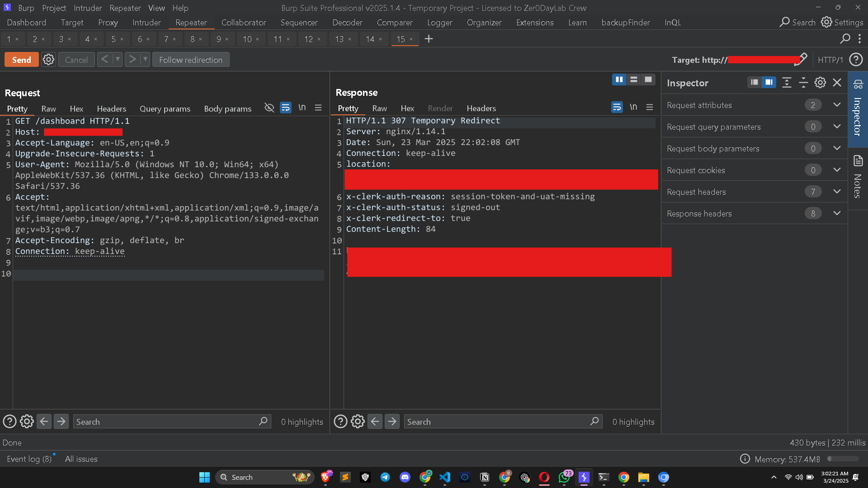This screenshot has height=488, width=868.
Task: Open Burp Settings gear
Action: (x=842, y=22)
